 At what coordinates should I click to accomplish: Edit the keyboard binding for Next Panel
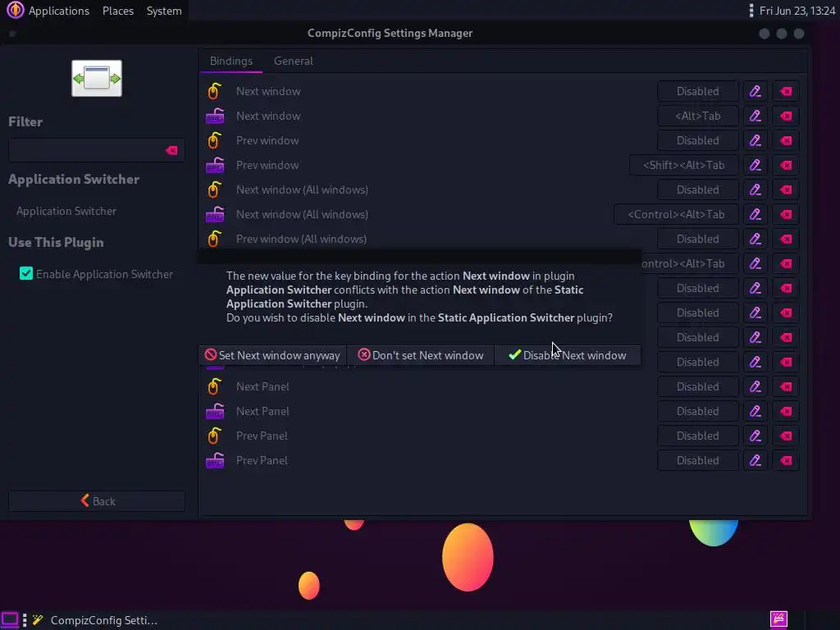point(756,411)
